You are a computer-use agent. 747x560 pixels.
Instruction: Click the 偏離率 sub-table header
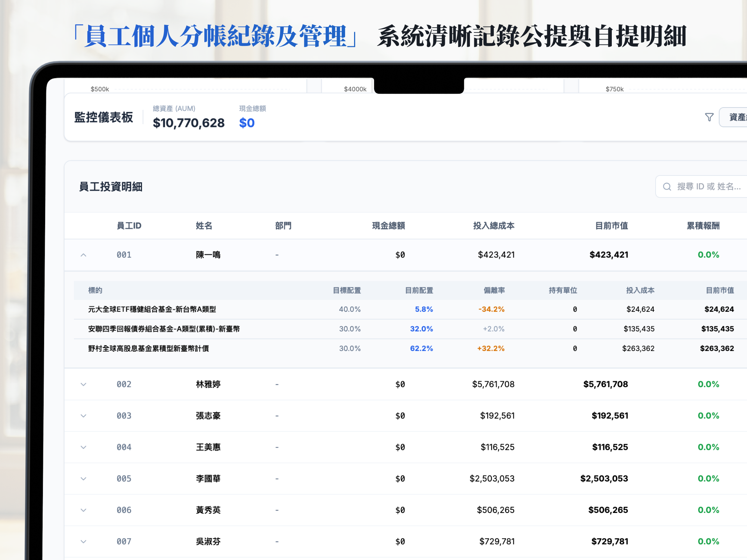[x=494, y=290]
